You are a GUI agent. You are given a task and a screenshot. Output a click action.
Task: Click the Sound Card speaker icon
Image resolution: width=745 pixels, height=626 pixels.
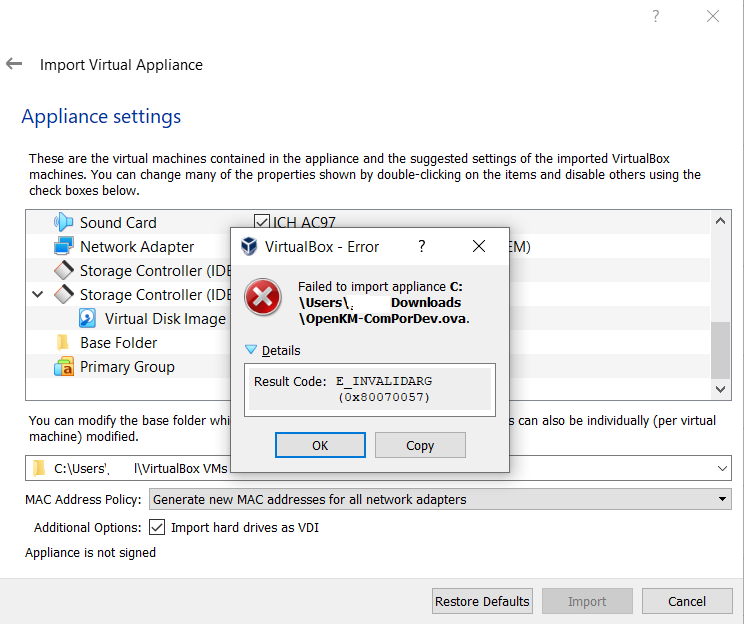click(x=64, y=222)
